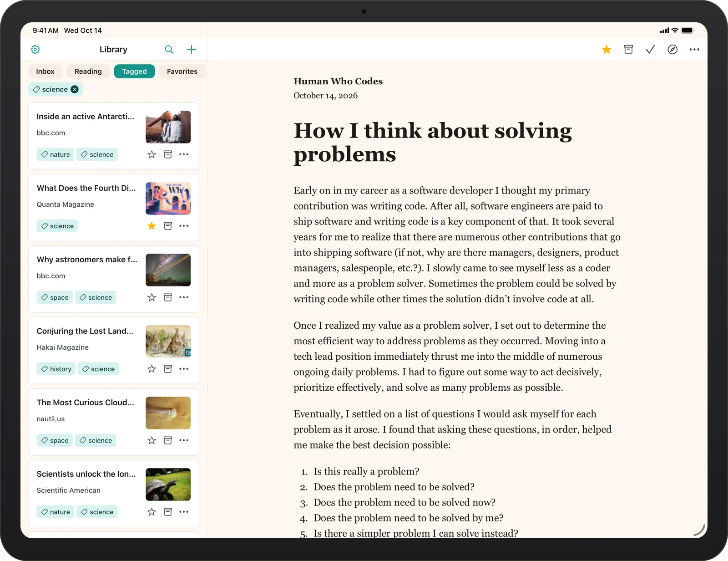
Task: Archive What Does the Fourth Di... article
Action: (168, 226)
